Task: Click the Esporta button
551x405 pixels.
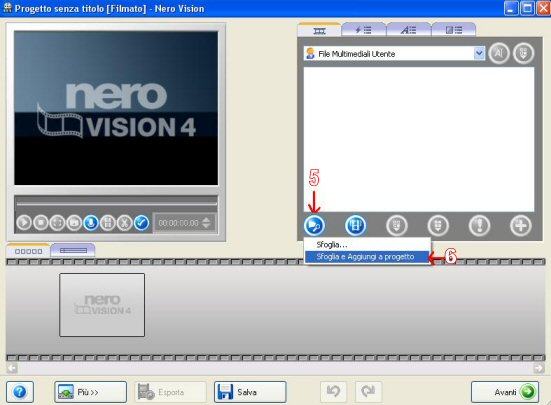Action: pos(170,392)
